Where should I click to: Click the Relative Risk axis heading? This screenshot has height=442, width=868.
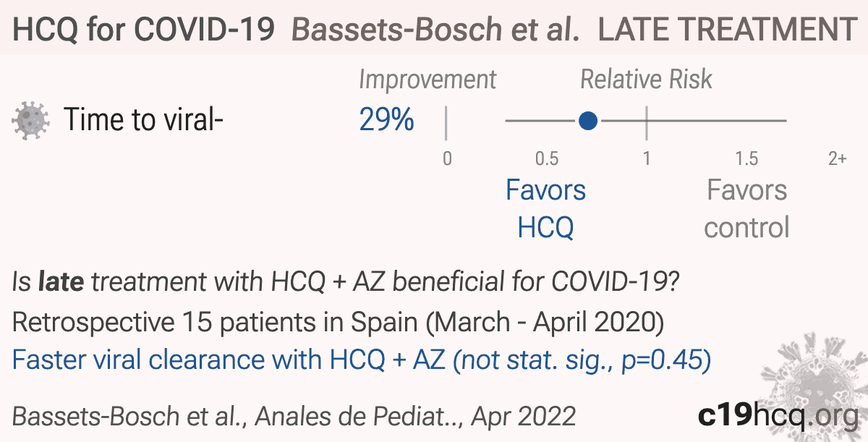647,79
